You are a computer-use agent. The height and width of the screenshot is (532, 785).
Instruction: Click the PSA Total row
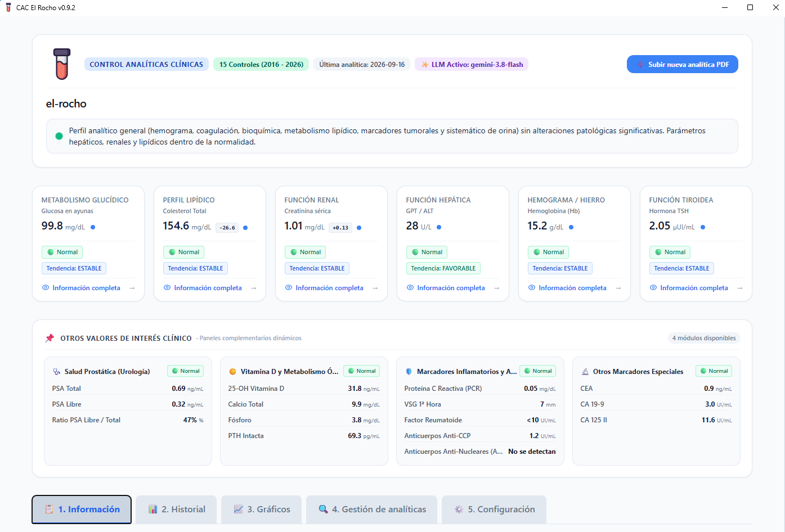pos(128,389)
